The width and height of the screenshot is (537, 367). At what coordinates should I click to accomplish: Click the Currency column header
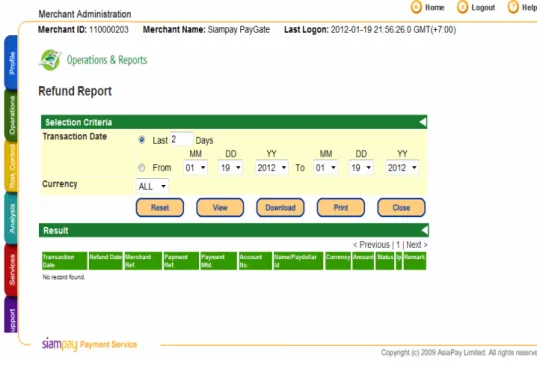pyautogui.click(x=338, y=261)
